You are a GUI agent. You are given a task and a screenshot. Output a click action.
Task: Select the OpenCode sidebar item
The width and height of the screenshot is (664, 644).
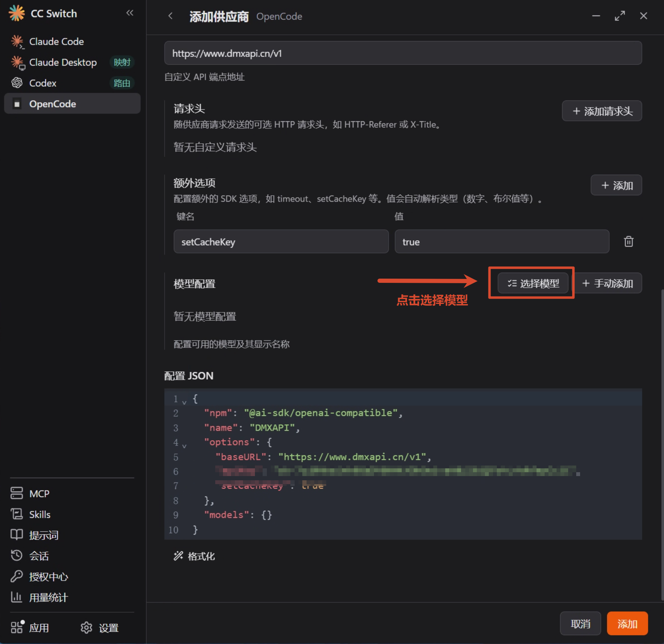click(x=72, y=104)
